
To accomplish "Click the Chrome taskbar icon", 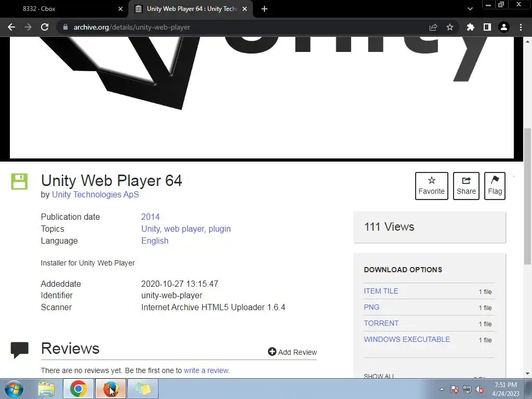I will click(x=78, y=389).
